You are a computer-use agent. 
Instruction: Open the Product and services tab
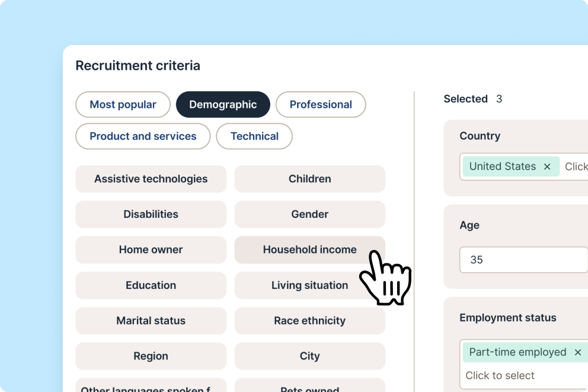coord(143,136)
